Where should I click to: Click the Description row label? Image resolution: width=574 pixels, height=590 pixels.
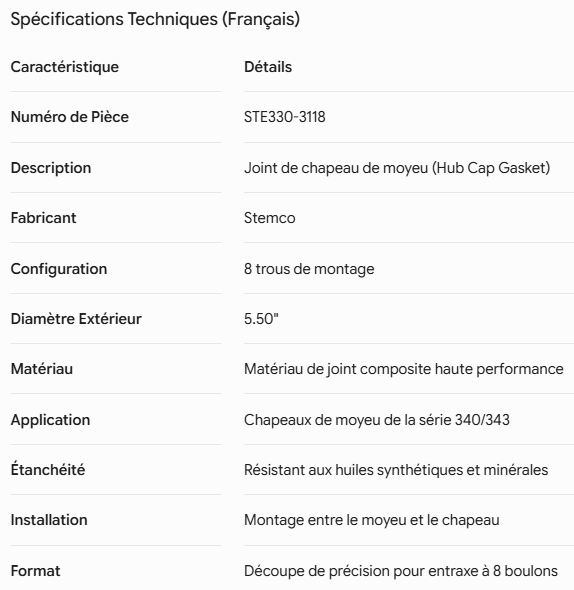pos(51,168)
